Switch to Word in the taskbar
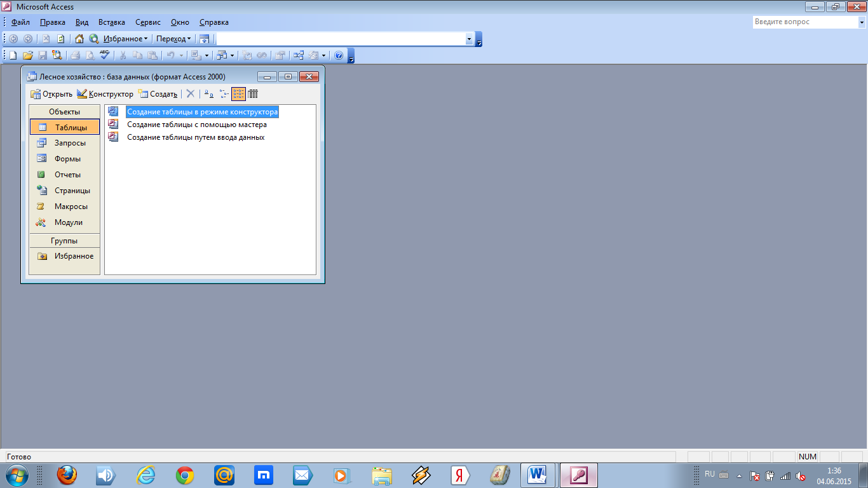868x488 pixels. tap(539, 475)
